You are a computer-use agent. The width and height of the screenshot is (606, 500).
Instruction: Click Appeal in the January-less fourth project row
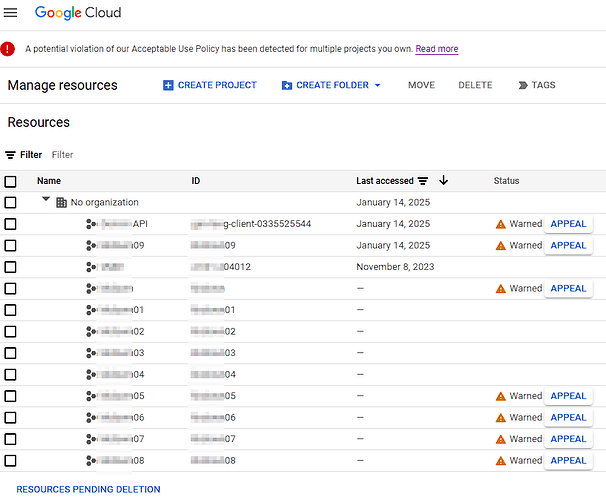pyautogui.click(x=568, y=289)
